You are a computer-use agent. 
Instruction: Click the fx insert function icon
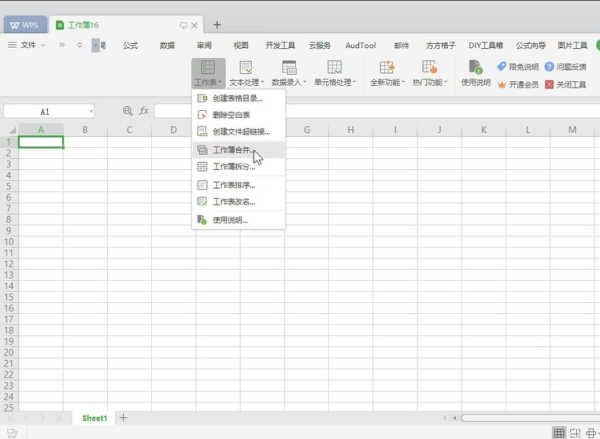tap(144, 111)
